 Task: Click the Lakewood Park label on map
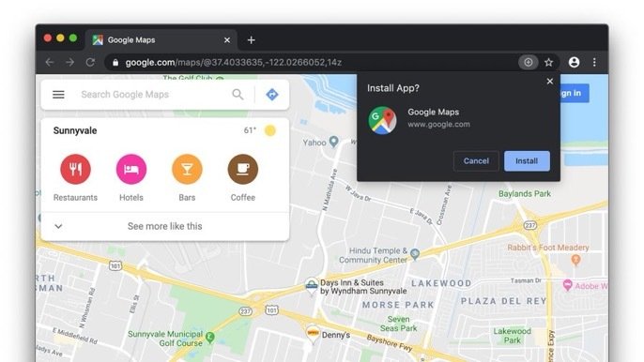[513, 336]
